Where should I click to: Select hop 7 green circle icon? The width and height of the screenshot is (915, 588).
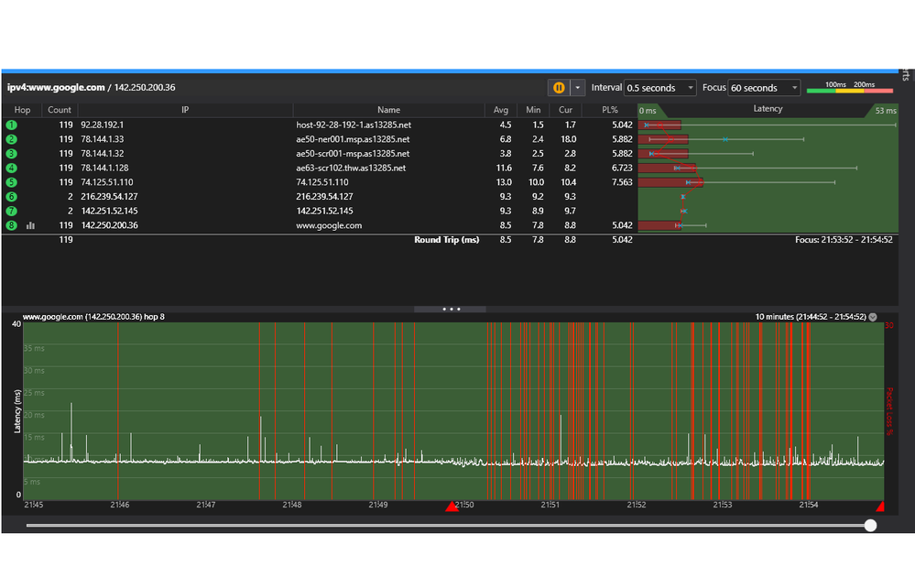[12, 212]
